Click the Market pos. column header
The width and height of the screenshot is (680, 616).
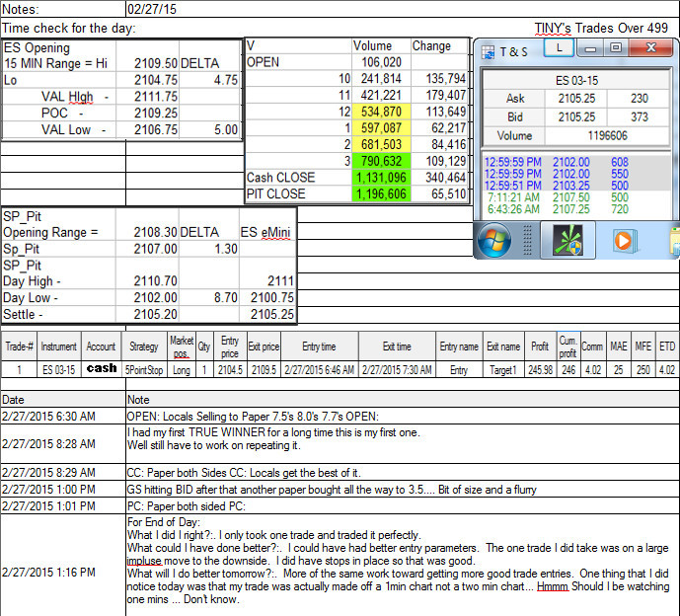point(182,346)
